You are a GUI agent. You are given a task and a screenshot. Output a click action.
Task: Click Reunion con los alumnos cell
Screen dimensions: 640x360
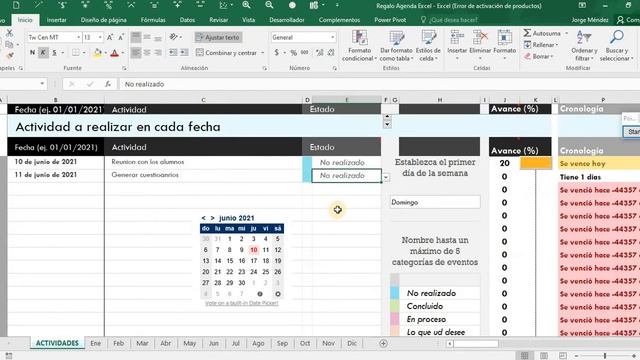point(203,162)
